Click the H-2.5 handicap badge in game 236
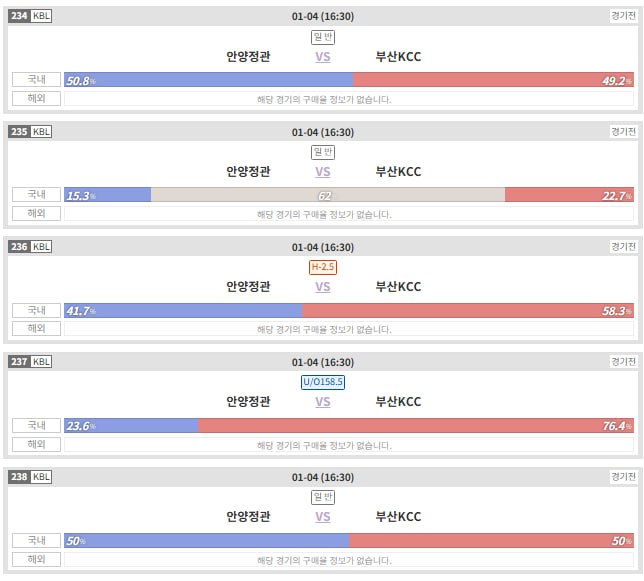644x581 pixels. 323,267
